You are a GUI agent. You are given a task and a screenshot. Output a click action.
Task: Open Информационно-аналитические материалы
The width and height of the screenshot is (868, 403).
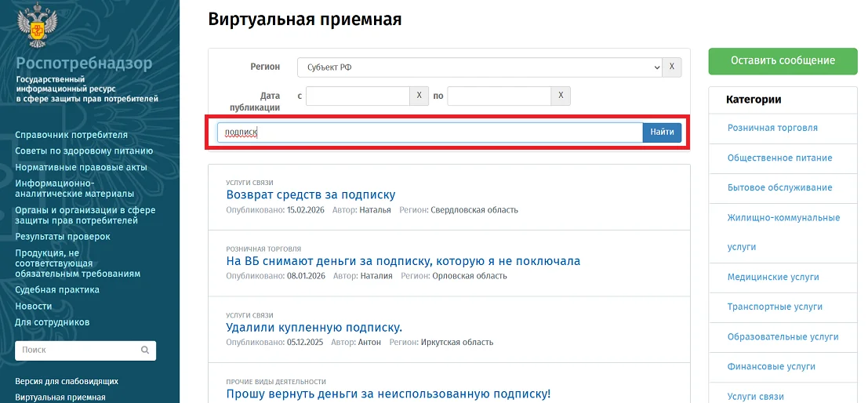point(74,189)
